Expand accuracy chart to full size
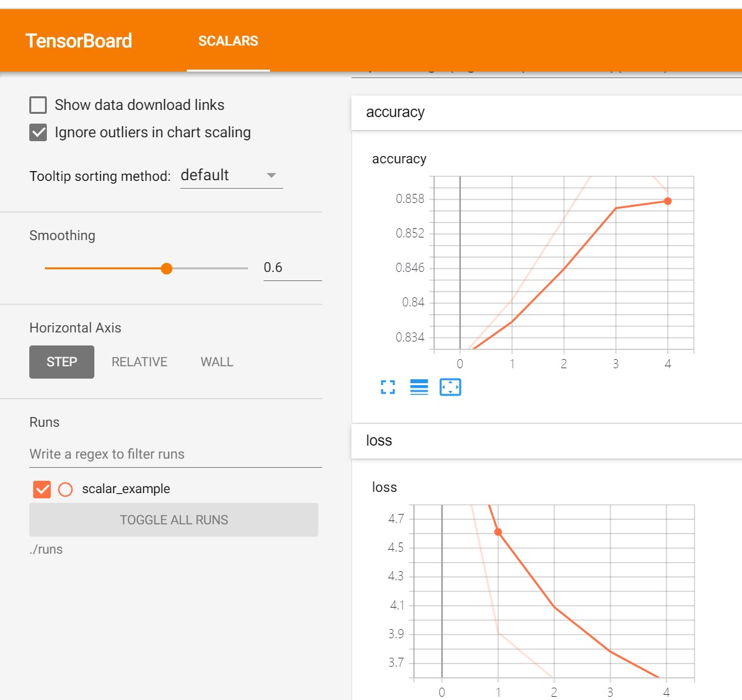The image size is (742, 700). pos(387,387)
